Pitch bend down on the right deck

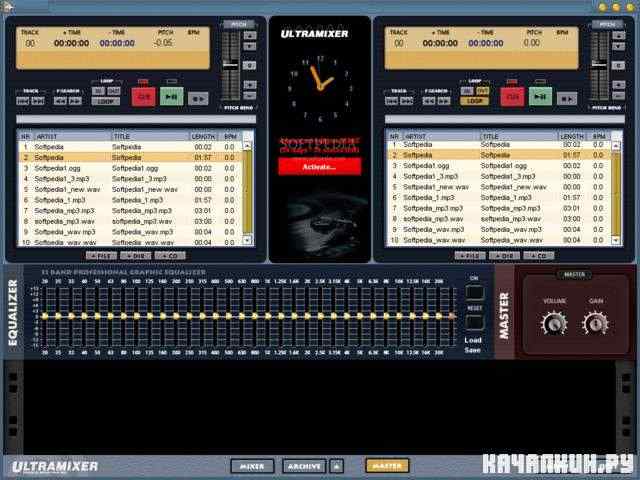(619, 96)
